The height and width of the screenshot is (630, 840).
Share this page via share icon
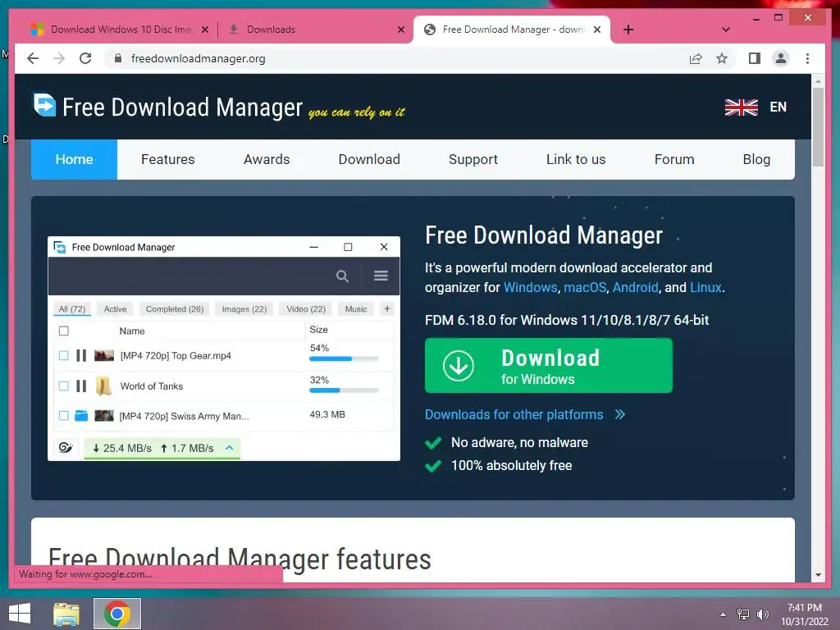point(696,58)
